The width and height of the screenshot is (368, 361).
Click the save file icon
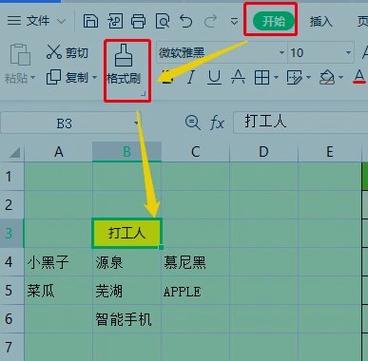pyautogui.click(x=90, y=22)
